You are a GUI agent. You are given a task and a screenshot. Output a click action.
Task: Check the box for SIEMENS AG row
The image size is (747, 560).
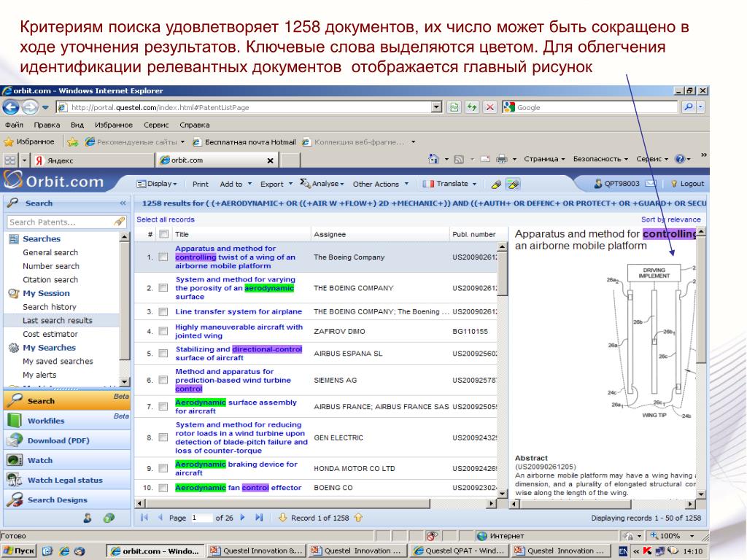click(x=163, y=380)
